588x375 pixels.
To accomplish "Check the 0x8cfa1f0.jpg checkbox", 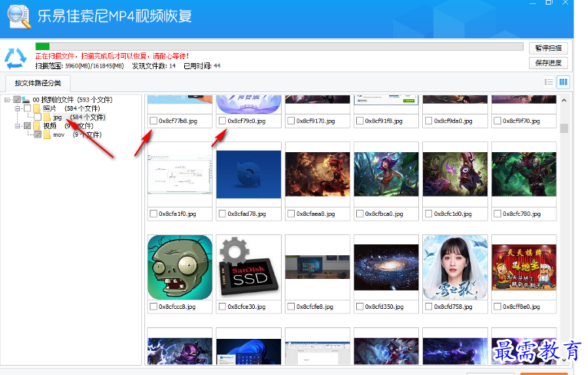I will [x=154, y=214].
